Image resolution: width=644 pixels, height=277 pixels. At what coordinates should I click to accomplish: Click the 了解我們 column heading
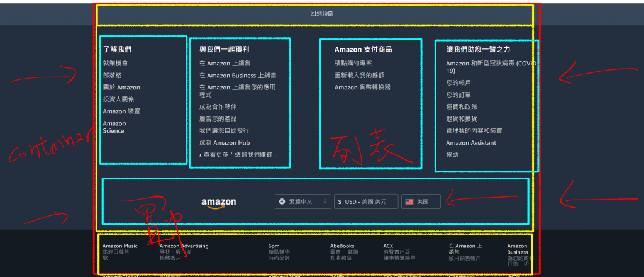pyautogui.click(x=117, y=49)
